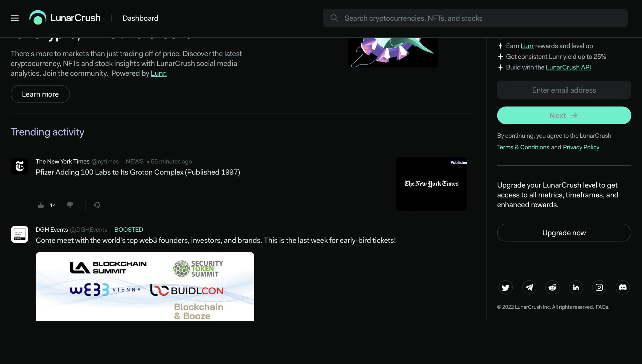
Task: Click the NEWS tag
Action: coord(135,161)
